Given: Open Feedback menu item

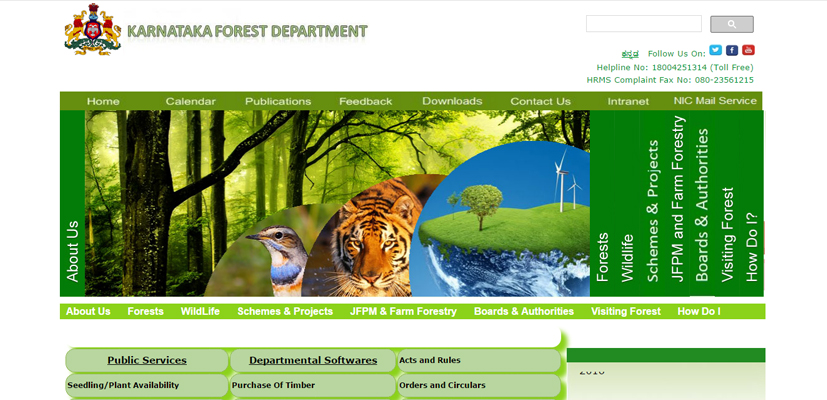Looking at the screenshot, I should [x=366, y=101].
